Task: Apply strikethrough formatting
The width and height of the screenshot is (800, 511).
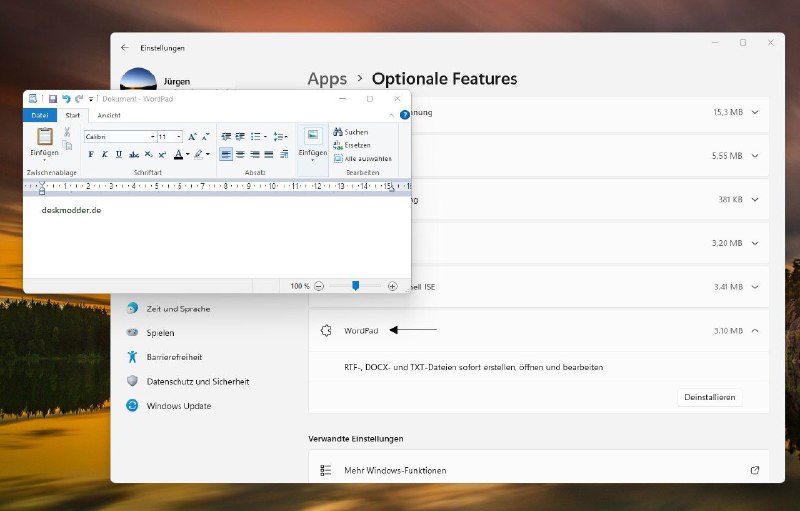Action: click(134, 155)
